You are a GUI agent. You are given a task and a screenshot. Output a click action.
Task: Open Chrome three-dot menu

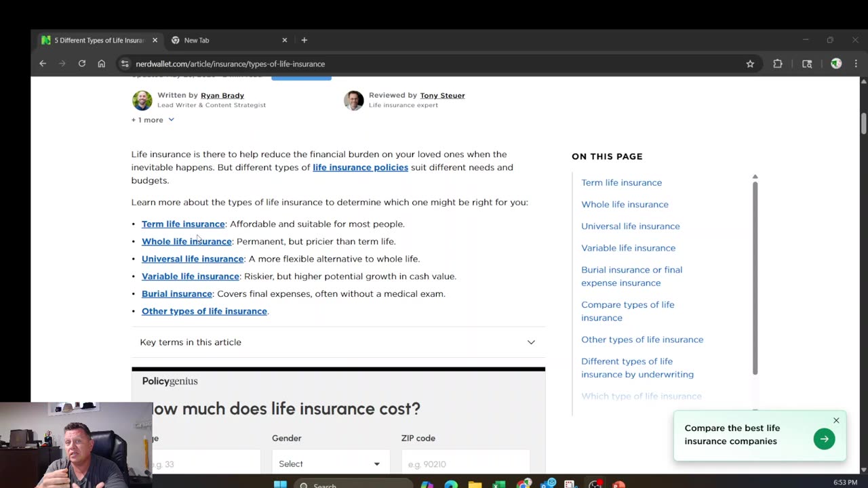point(856,64)
